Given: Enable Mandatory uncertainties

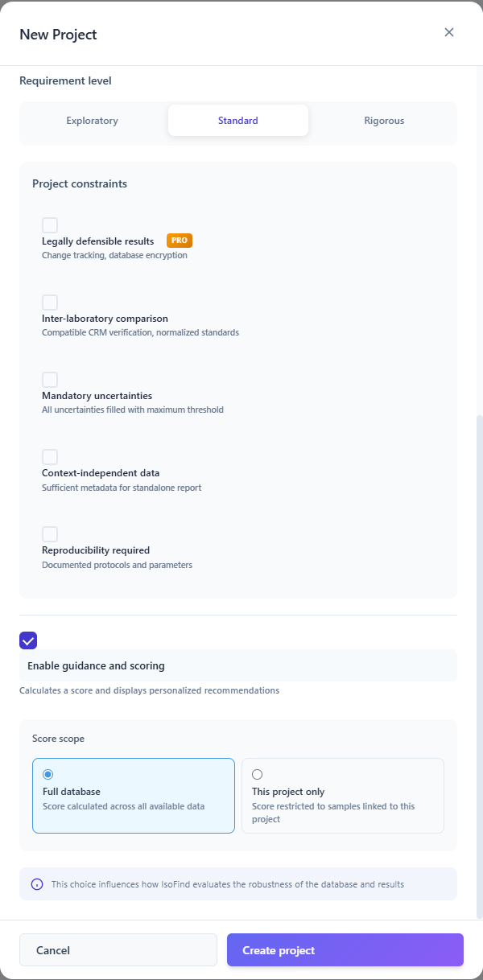Looking at the screenshot, I should (49, 379).
